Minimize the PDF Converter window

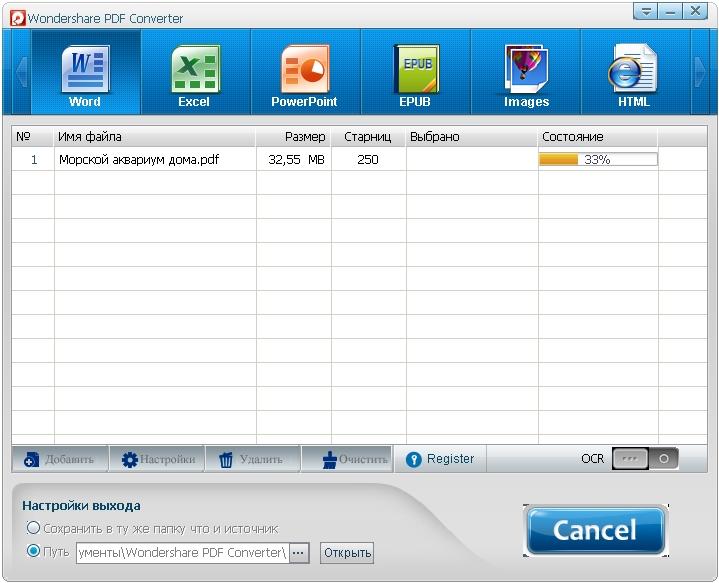670,11
